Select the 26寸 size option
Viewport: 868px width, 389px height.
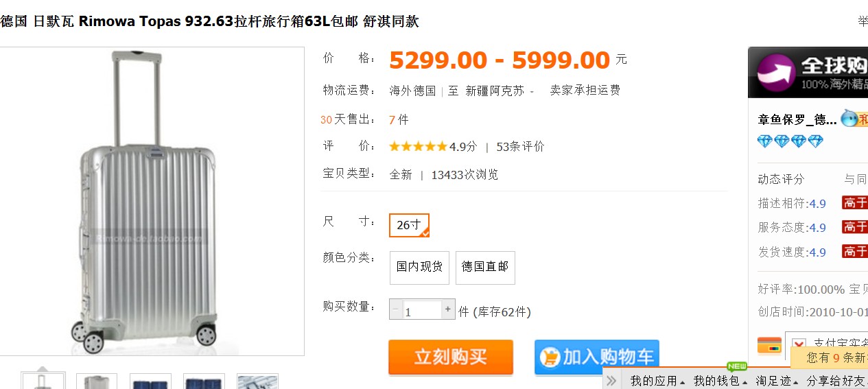coord(409,225)
